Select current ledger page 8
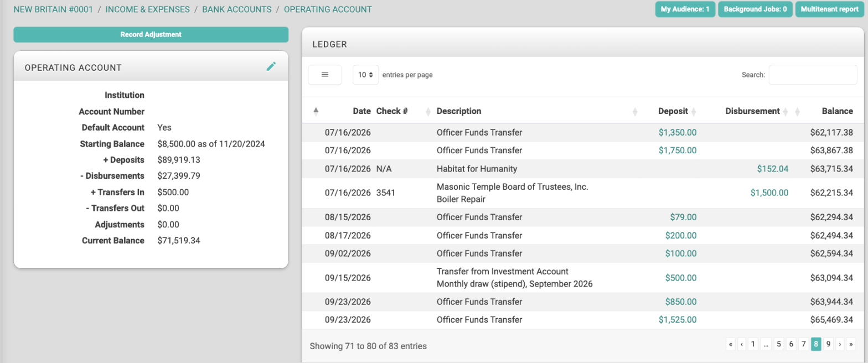Screen dimensions: 868x363 coord(816,344)
